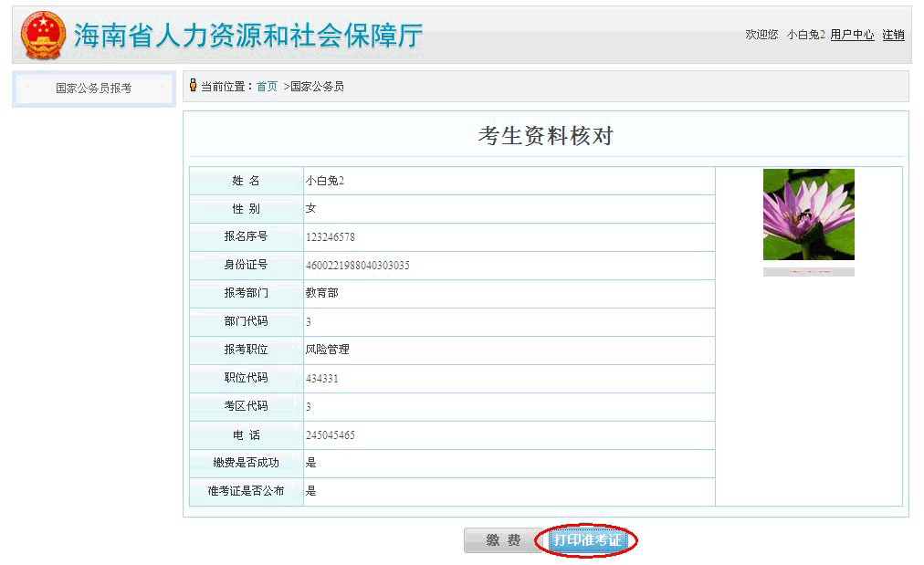The height and width of the screenshot is (565, 924).
Task: Click the gray bar under the photo
Action: (809, 272)
